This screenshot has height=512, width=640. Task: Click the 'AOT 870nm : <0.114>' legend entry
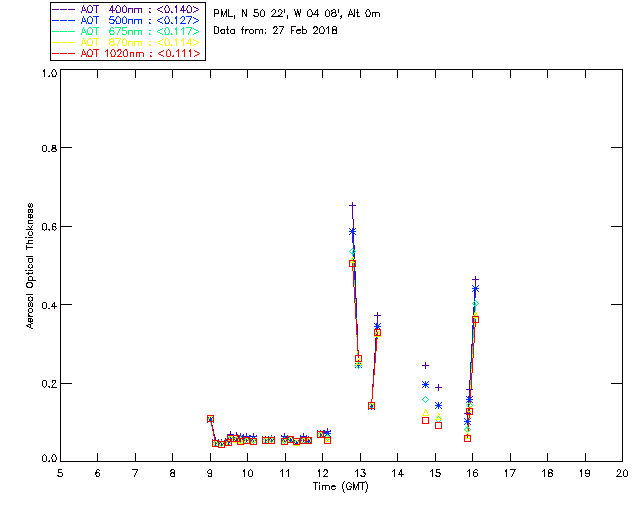click(127, 42)
